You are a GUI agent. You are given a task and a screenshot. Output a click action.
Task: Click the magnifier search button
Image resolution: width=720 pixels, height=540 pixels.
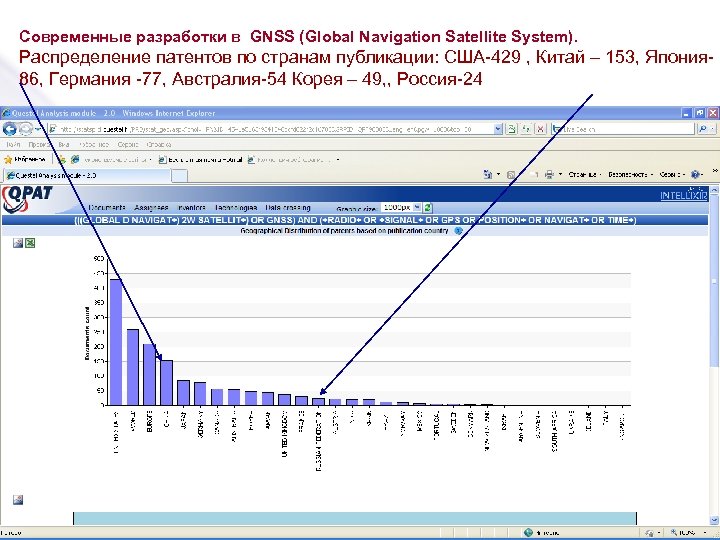point(703,129)
